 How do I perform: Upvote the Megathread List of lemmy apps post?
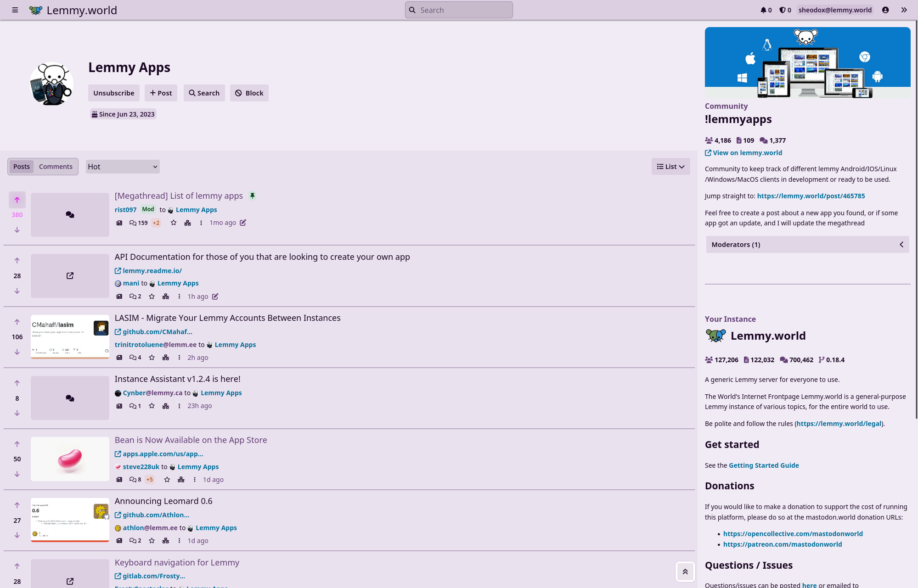click(17, 200)
